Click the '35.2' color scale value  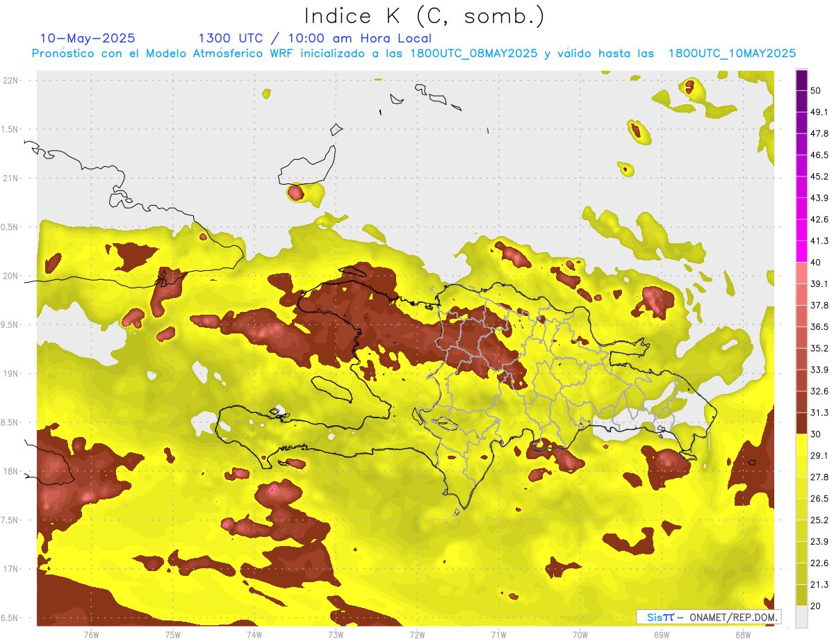click(819, 348)
